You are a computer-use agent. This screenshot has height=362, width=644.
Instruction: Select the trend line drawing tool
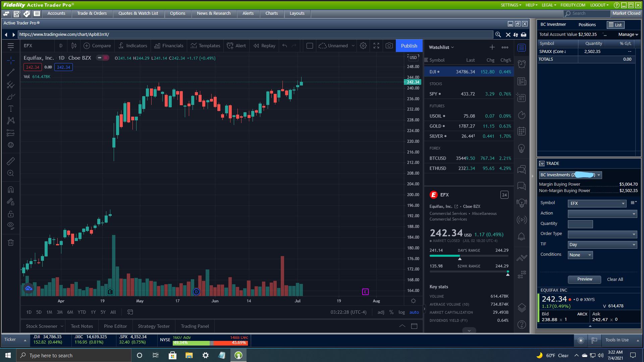point(11,72)
